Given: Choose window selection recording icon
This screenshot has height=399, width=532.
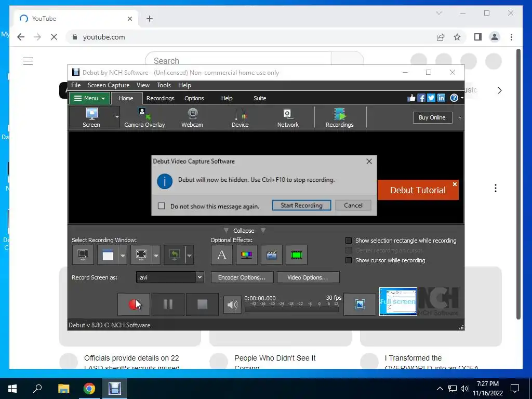Looking at the screenshot, I should [108, 255].
